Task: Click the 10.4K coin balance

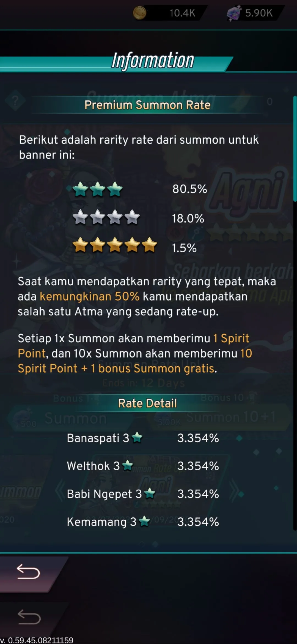Action: (182, 13)
